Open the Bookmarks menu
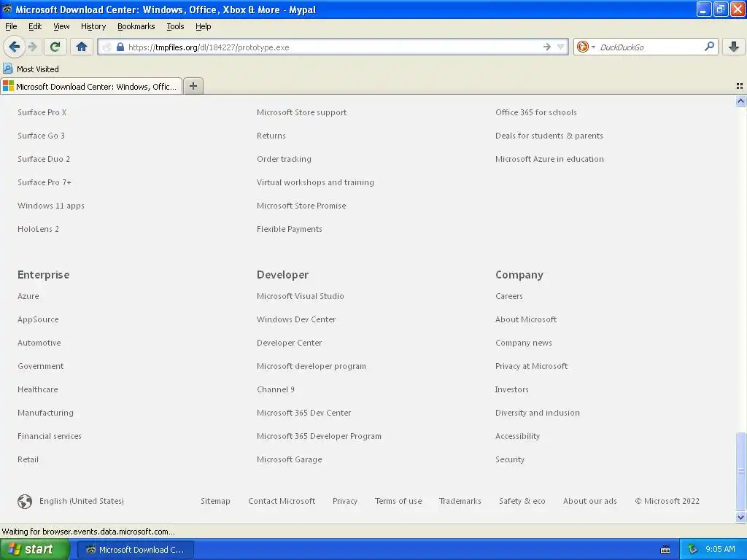747x560 pixels. click(136, 26)
